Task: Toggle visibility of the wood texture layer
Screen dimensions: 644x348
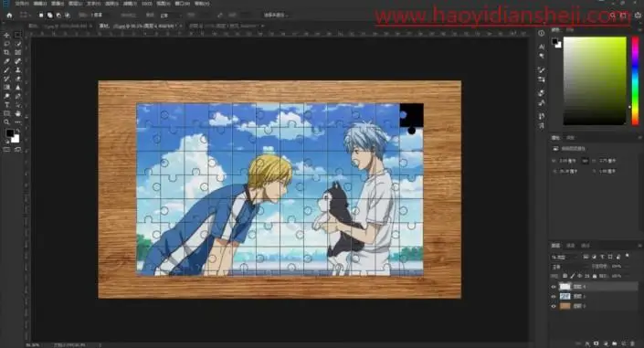Action: pyautogui.click(x=554, y=306)
